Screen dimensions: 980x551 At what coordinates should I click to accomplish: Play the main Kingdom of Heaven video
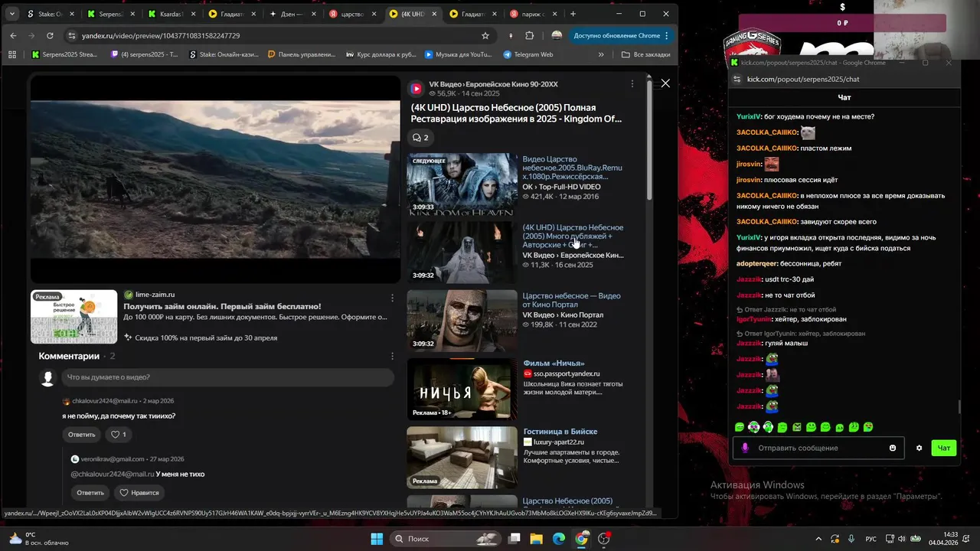(215, 179)
